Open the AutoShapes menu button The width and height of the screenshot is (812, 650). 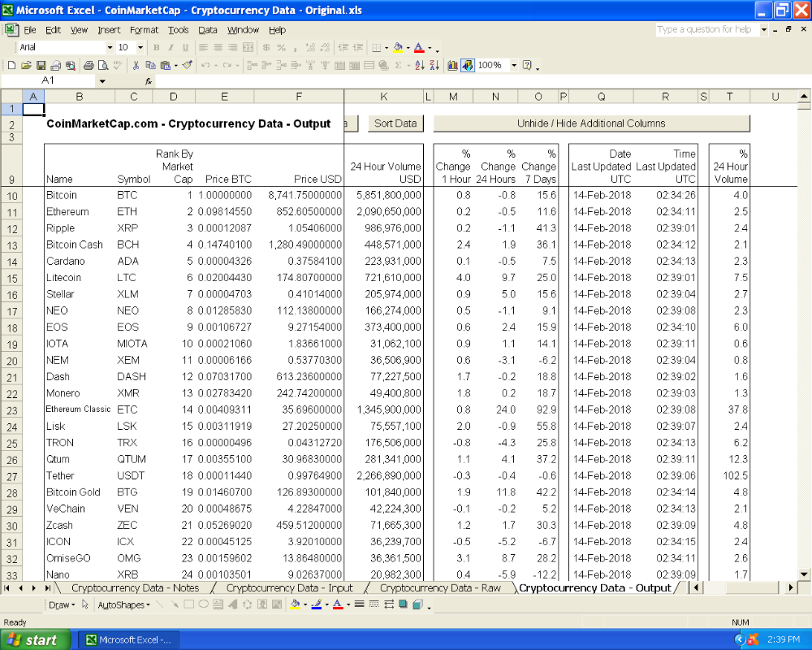click(123, 604)
